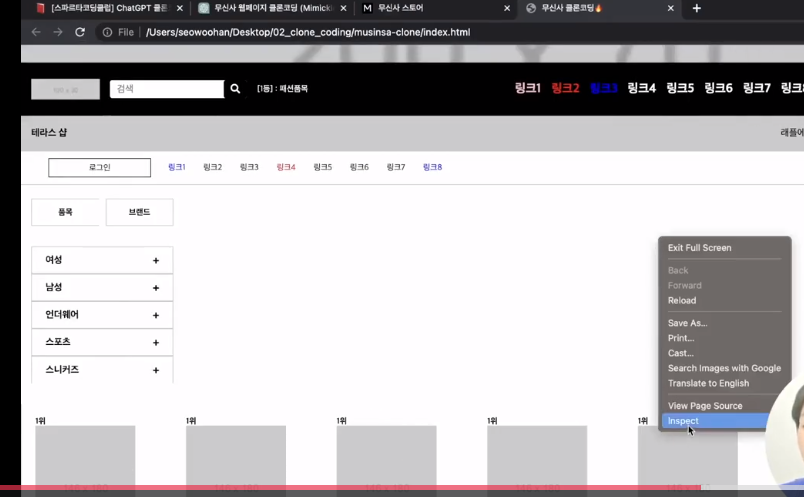The height and width of the screenshot is (497, 804).
Task: Choose Save As... in context menu
Action: (x=688, y=323)
